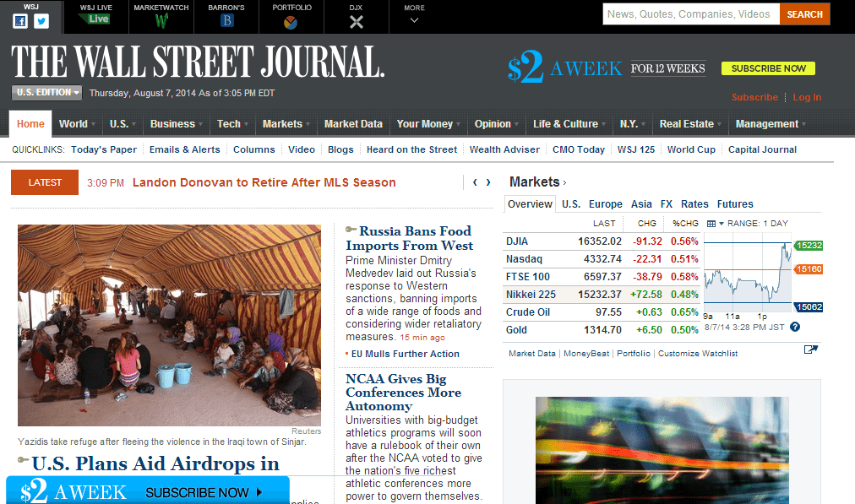Open the Capital Journal quicklink
The height and width of the screenshot is (504, 855).
click(x=762, y=149)
